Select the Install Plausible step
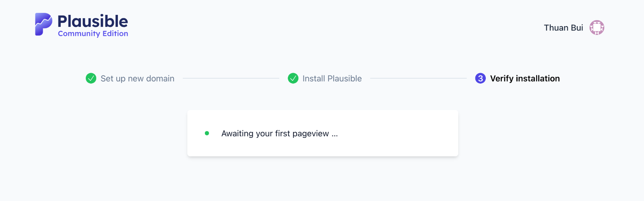The width and height of the screenshot is (644, 201). point(332,79)
